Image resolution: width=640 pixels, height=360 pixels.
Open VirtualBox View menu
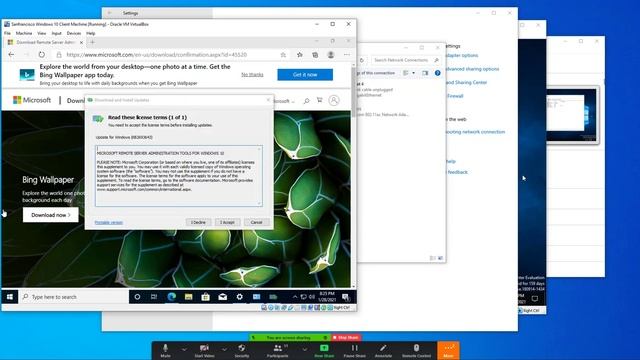[x=42, y=33]
